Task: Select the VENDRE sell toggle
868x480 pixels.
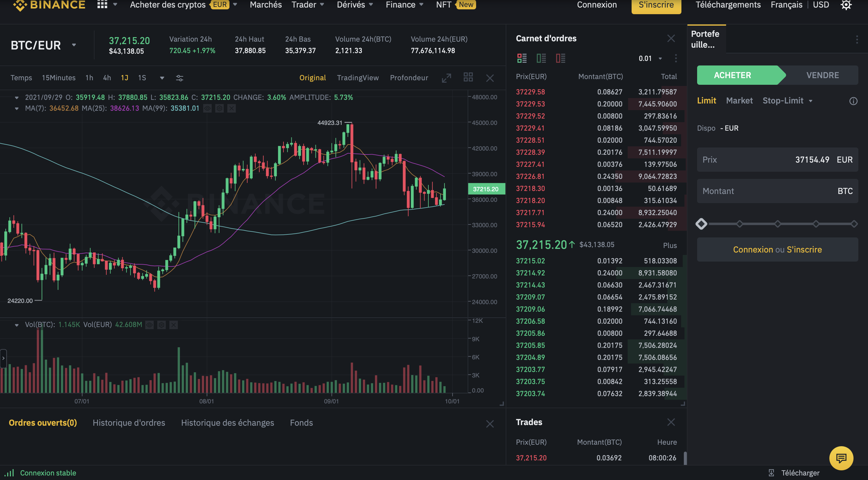Action: pos(822,75)
